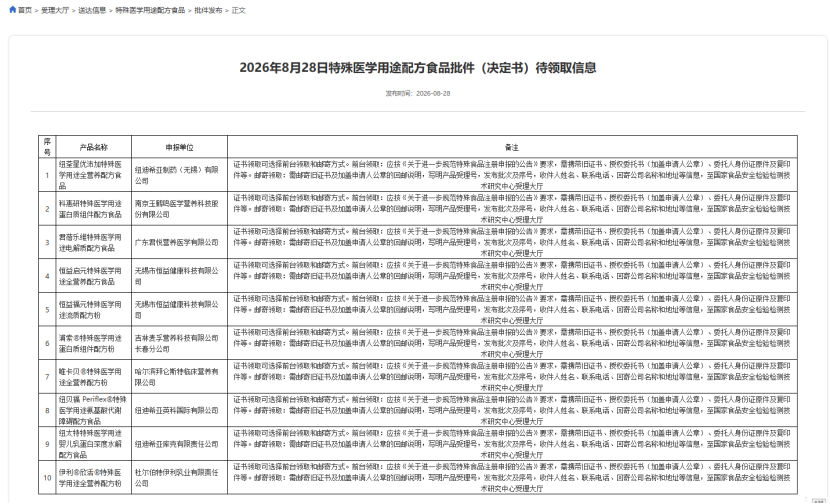Click company cell 纽迪希亚英科国际有限公司

pos(179,410)
